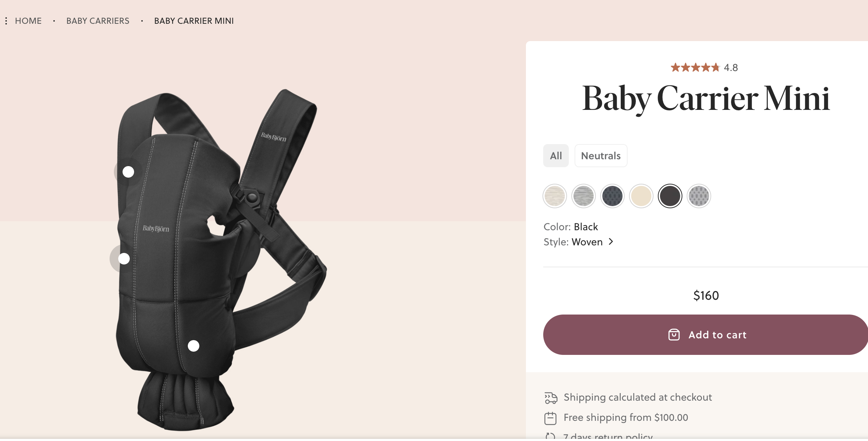The height and width of the screenshot is (441, 868).
Task: Click the return policy arrows icon
Action: pos(550,436)
